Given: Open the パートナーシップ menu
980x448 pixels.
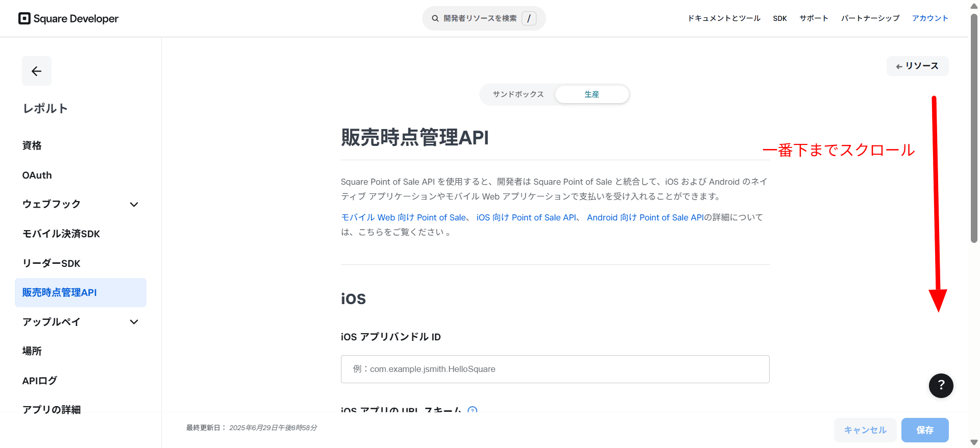Looking at the screenshot, I should click(870, 18).
